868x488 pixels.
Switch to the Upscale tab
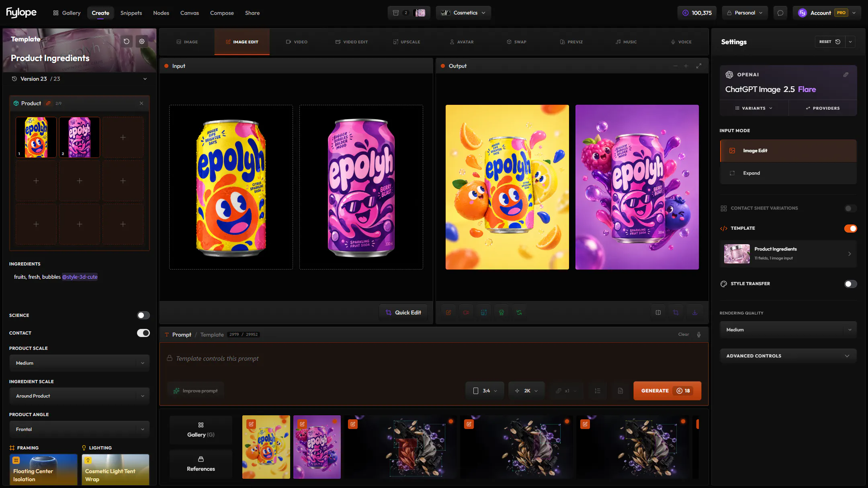[x=406, y=42]
